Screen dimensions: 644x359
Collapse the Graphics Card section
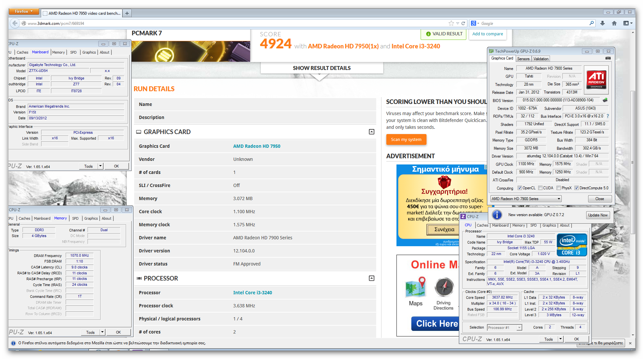point(372,132)
